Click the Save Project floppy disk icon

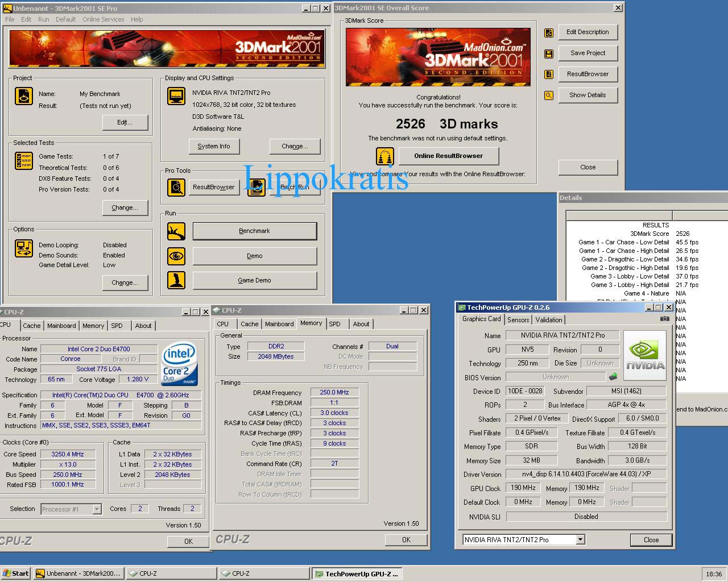click(x=549, y=54)
